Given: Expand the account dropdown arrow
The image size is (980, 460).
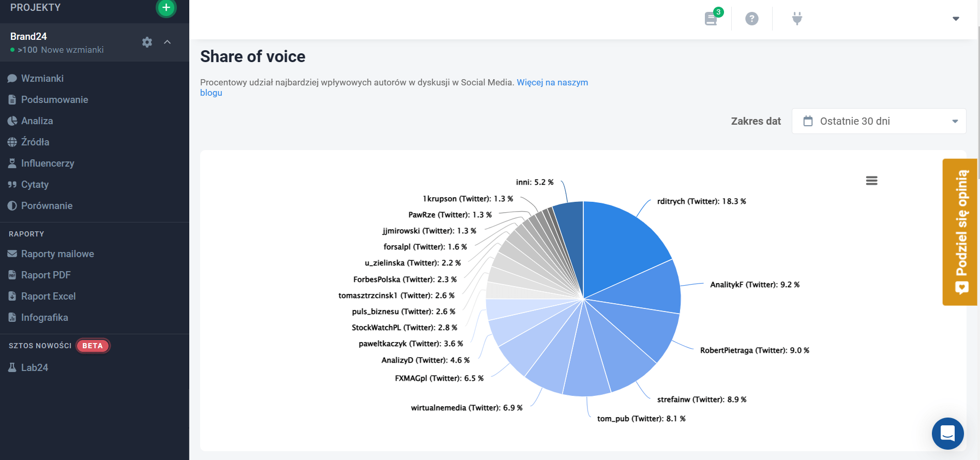Looking at the screenshot, I should [x=956, y=19].
